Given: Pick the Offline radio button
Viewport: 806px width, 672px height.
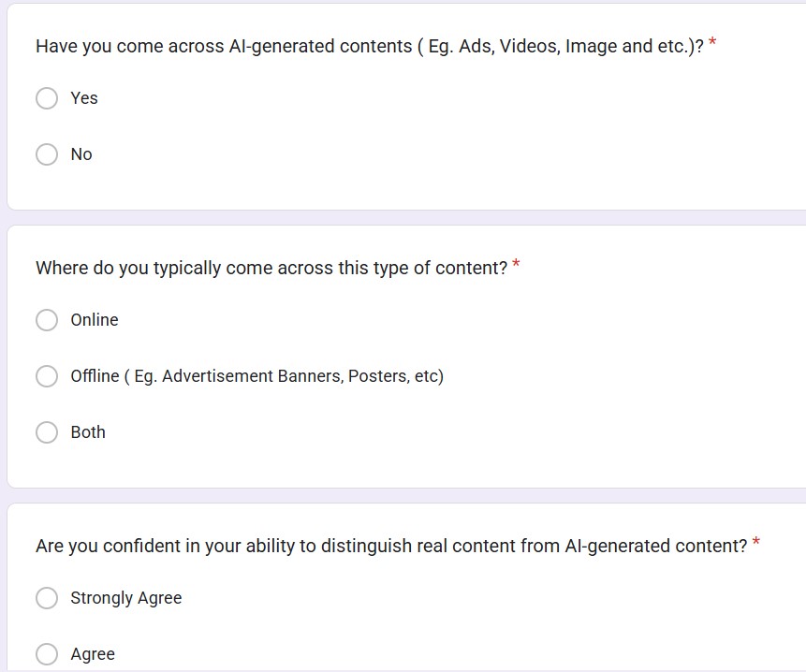Looking at the screenshot, I should pos(47,376).
